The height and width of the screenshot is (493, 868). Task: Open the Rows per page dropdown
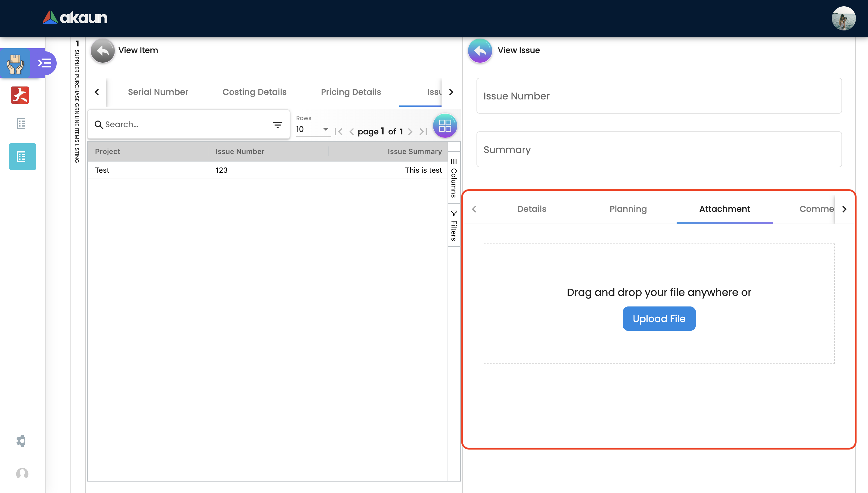(313, 129)
